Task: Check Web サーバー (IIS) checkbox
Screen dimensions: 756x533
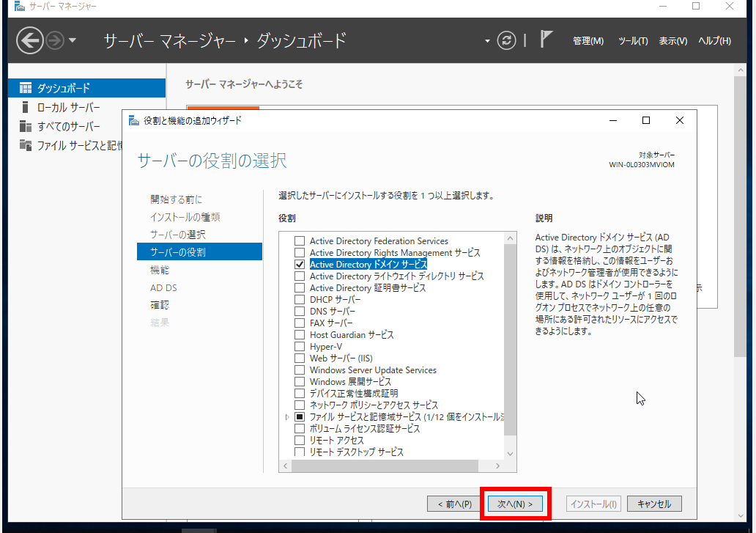Action: [x=300, y=358]
